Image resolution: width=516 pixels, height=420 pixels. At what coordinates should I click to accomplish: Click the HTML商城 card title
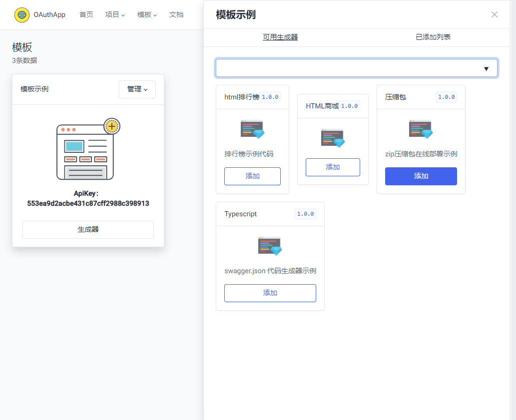[x=322, y=106]
